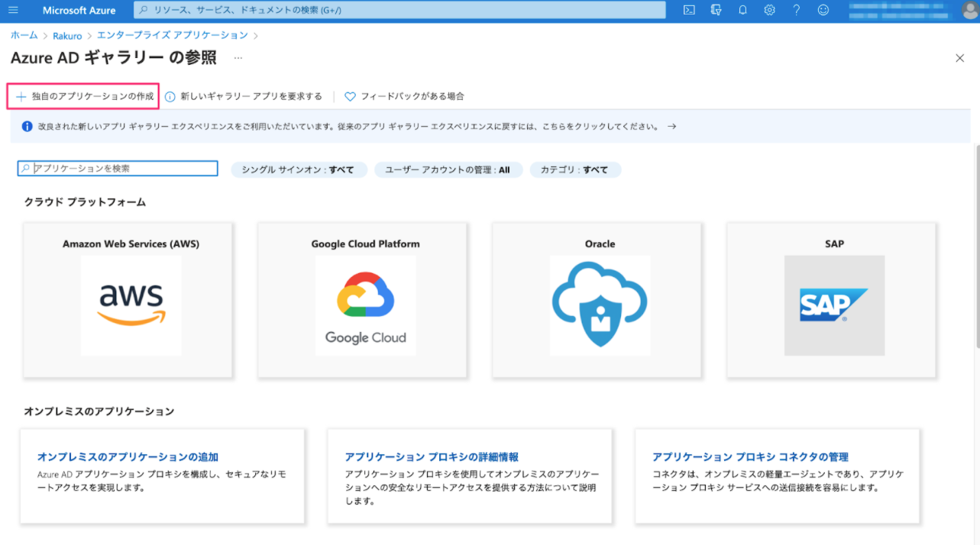This screenshot has width=980, height=545.
Task: Close the Azure AD gallery blade
Action: click(960, 58)
